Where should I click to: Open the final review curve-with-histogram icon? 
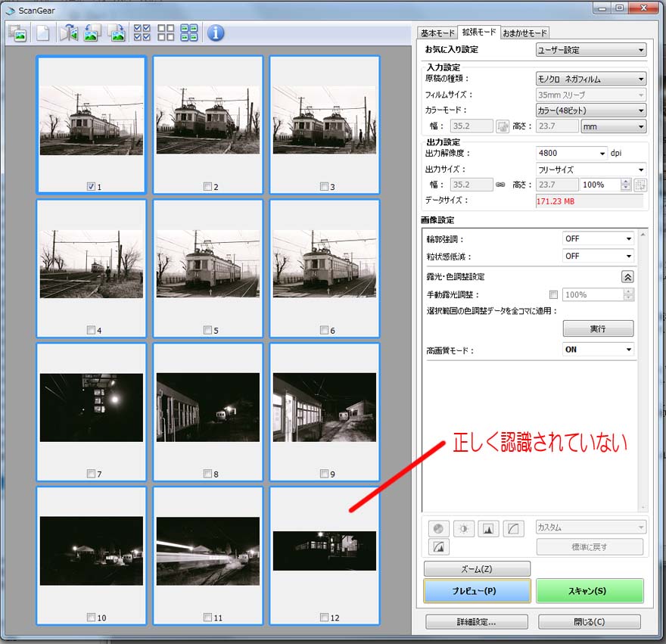tap(438, 546)
